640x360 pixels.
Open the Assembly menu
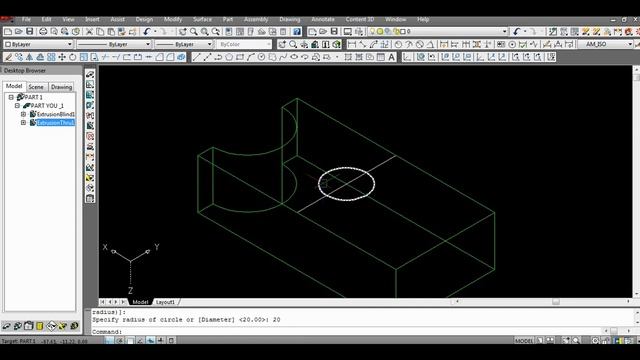point(256,19)
